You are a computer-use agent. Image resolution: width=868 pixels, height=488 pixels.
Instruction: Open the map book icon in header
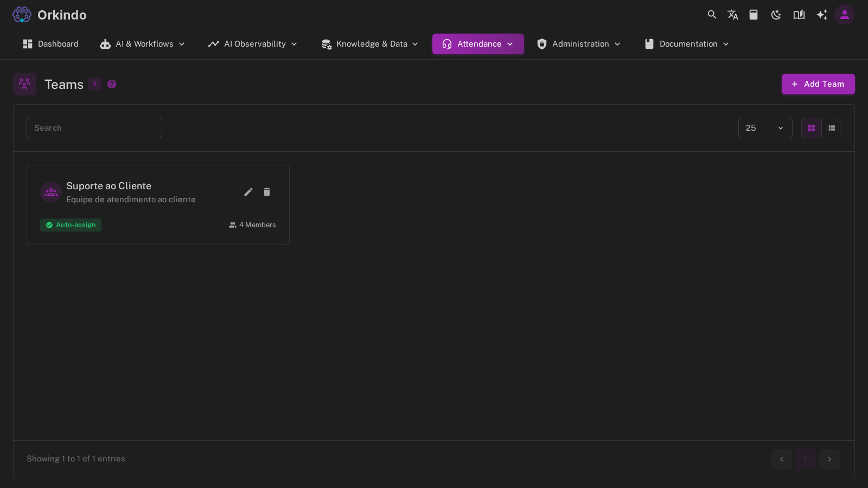799,15
